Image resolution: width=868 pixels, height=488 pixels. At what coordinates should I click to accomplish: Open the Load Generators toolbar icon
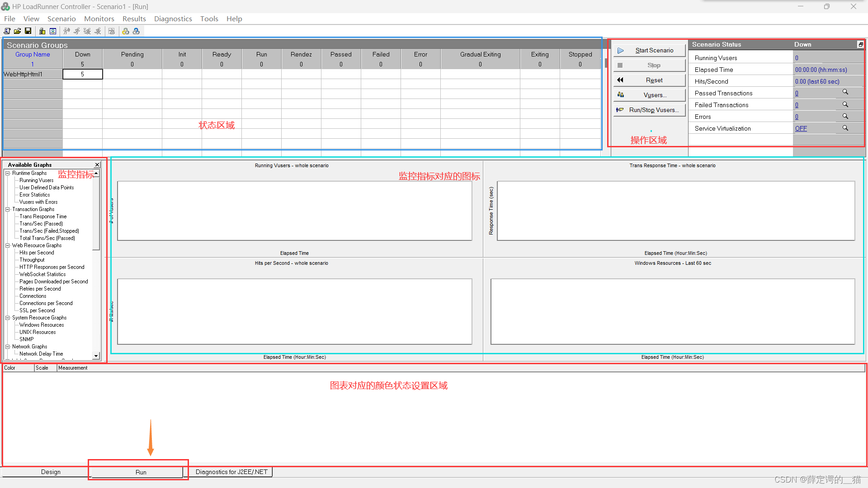[x=42, y=31]
